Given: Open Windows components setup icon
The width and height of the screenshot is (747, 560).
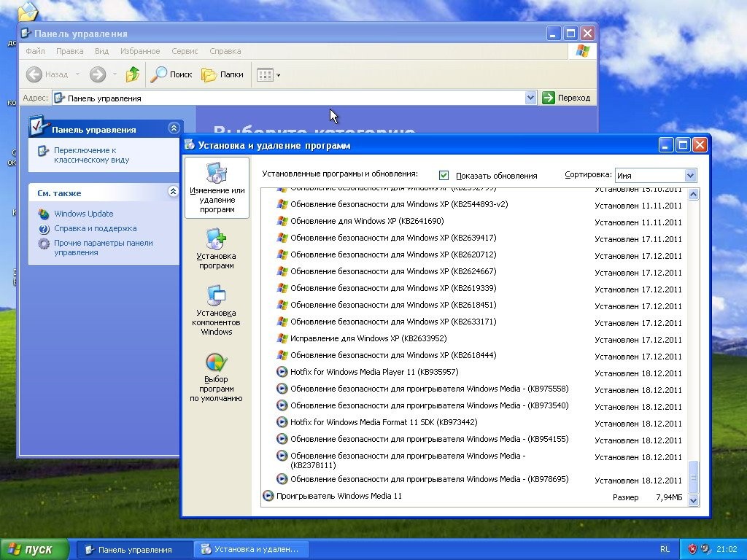Looking at the screenshot, I should click(x=216, y=310).
